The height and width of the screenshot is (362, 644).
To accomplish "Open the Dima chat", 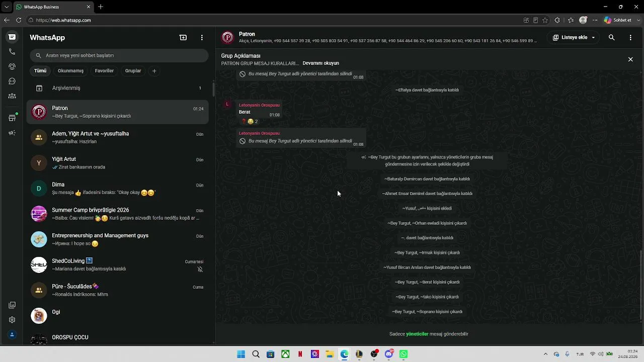I will click(x=118, y=189).
